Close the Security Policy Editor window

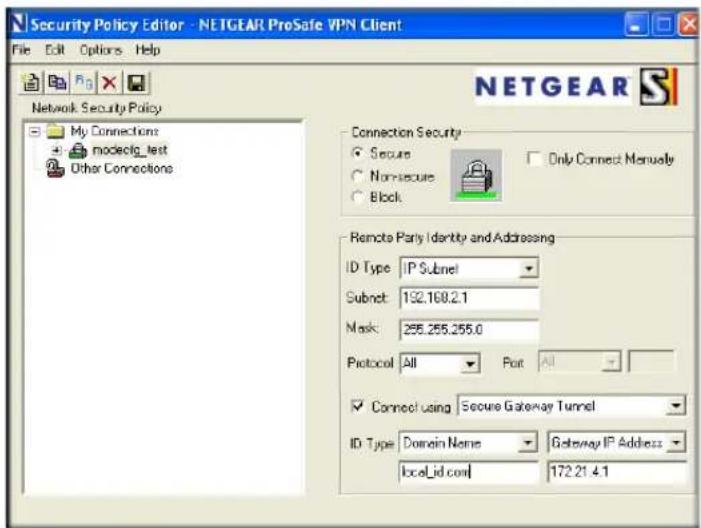[689, 24]
